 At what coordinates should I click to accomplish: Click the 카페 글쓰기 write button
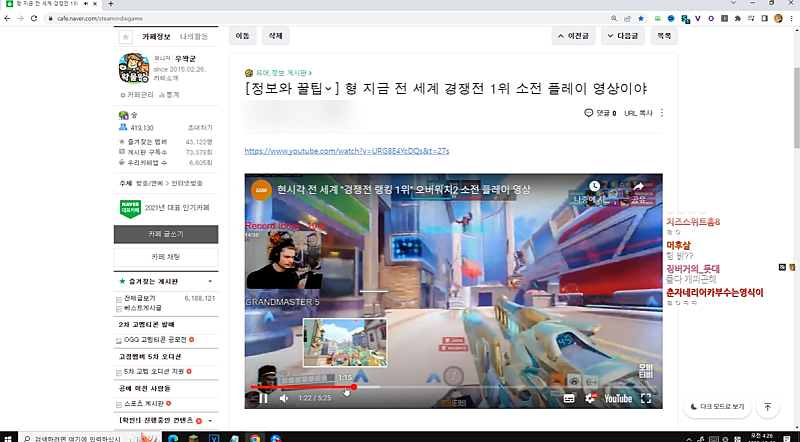(x=165, y=233)
